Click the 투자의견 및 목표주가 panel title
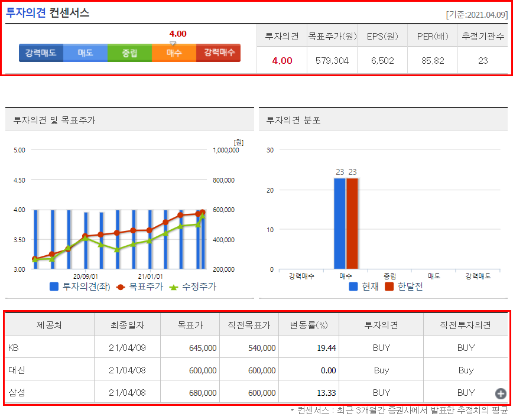Viewport: 513px width, 420px height. 54,120
